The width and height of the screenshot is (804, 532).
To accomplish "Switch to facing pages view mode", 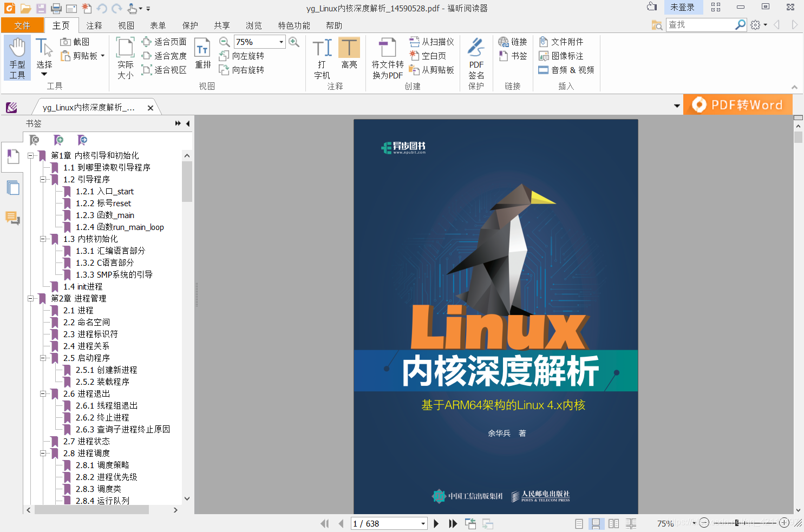I will coord(613,523).
